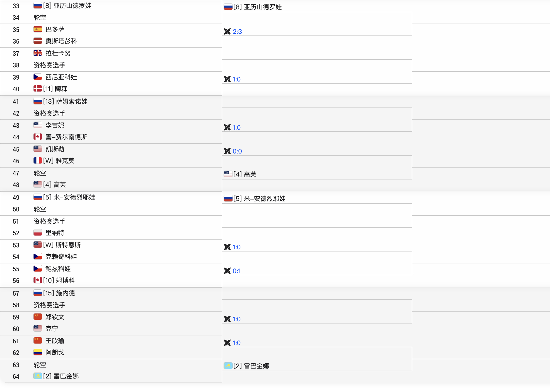This screenshot has height=392, width=550.
Task: Click the head-to-head rackets icon beside 2:3
Action: (227, 32)
